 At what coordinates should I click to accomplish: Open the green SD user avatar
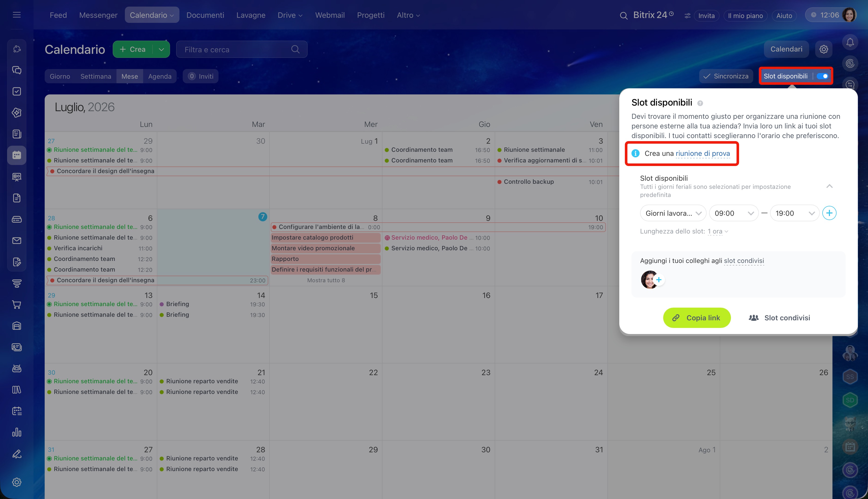[x=850, y=400]
